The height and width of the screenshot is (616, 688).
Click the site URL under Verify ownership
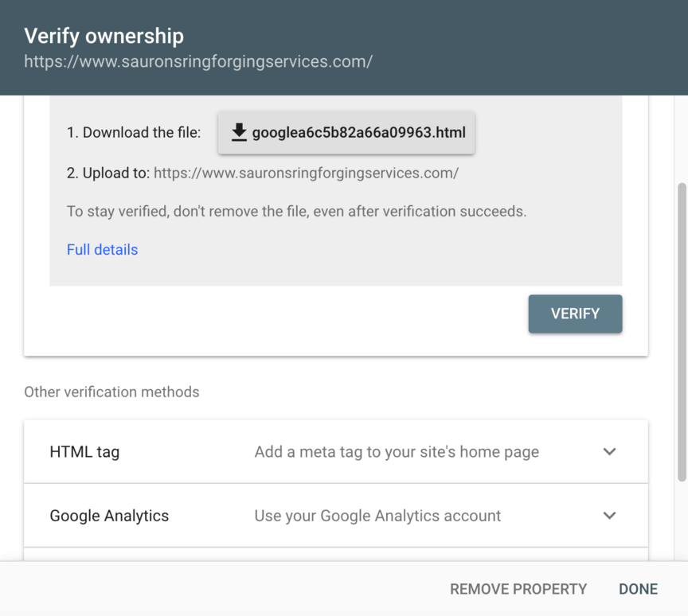(x=197, y=61)
